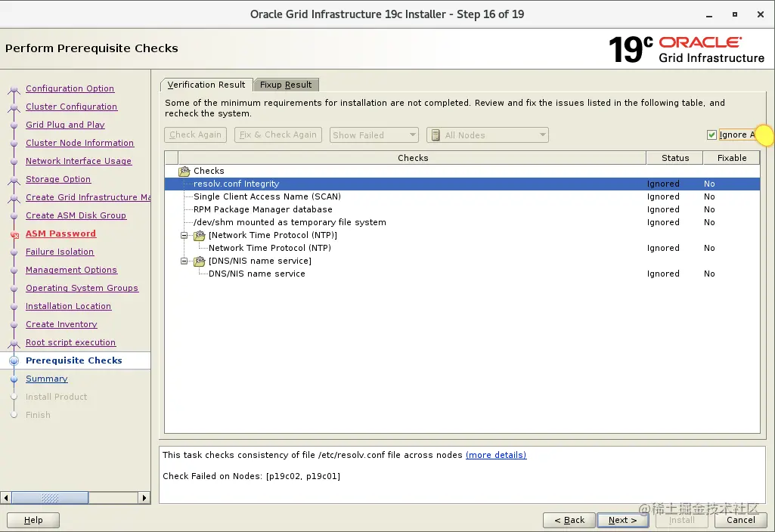Select Single Client Access Name (SCAN) row
This screenshot has width=775, height=532.
tap(462, 196)
